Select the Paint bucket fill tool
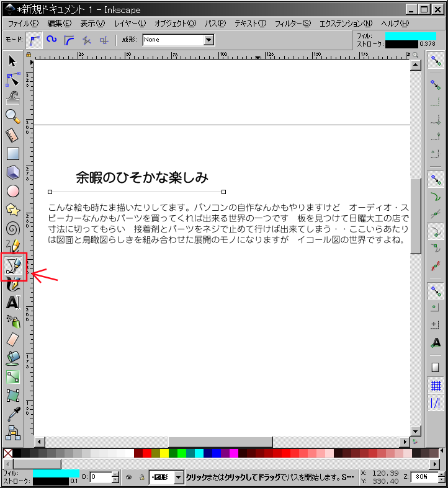 click(x=13, y=358)
